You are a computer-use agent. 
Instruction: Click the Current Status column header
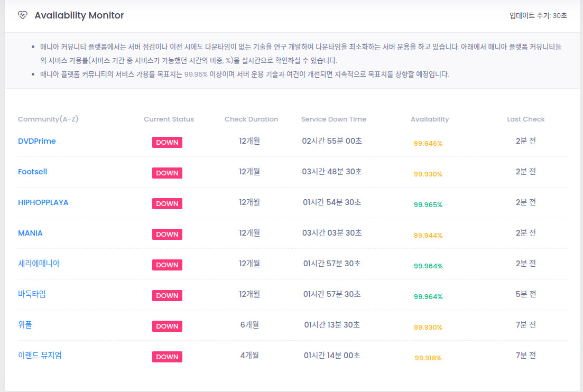point(169,119)
